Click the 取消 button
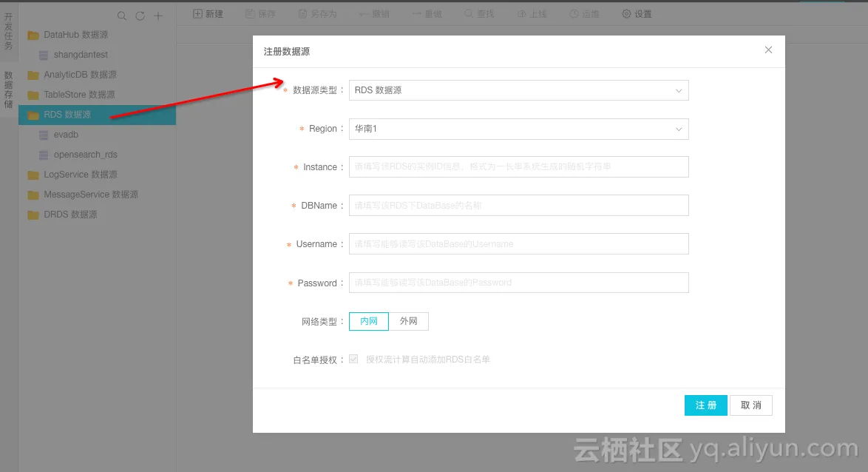The width and height of the screenshot is (868, 472). click(x=751, y=405)
